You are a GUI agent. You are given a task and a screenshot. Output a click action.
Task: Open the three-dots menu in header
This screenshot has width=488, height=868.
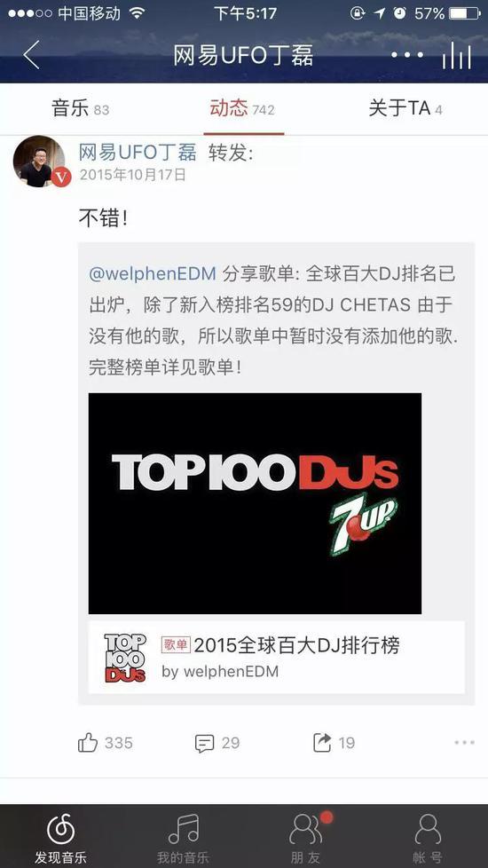pos(406,55)
